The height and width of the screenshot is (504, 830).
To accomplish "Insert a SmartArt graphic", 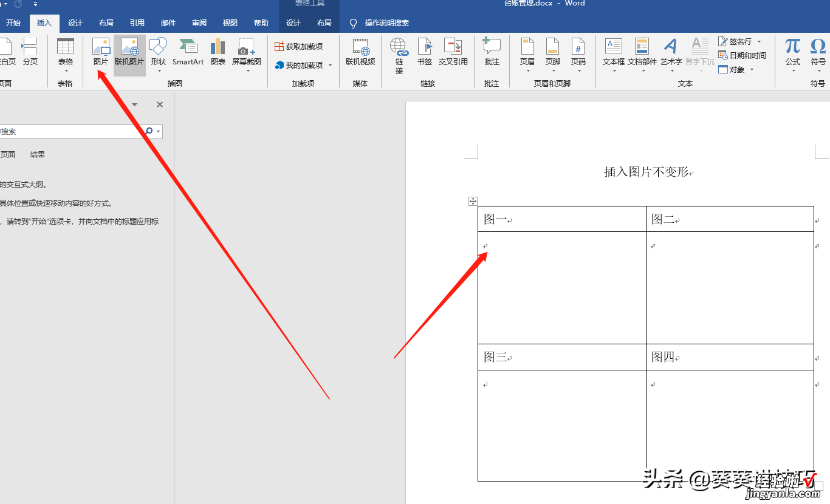I will (188, 52).
